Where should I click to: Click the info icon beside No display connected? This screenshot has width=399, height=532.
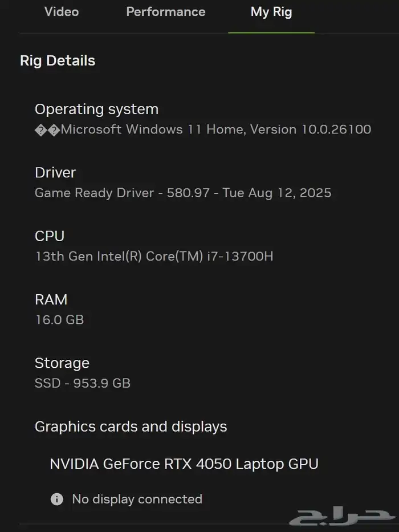coord(57,499)
